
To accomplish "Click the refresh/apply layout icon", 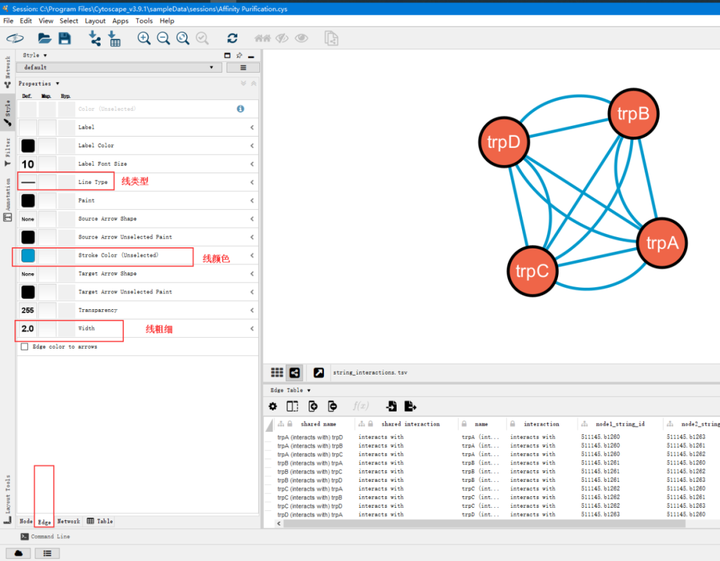I will pyautogui.click(x=232, y=38).
